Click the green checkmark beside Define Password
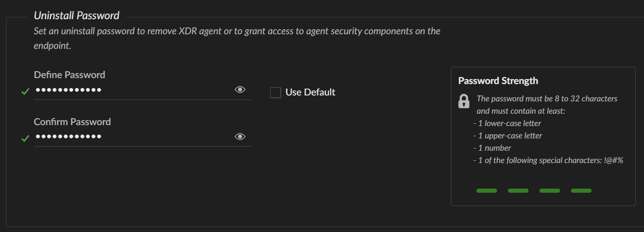644x232 pixels. coord(26,92)
